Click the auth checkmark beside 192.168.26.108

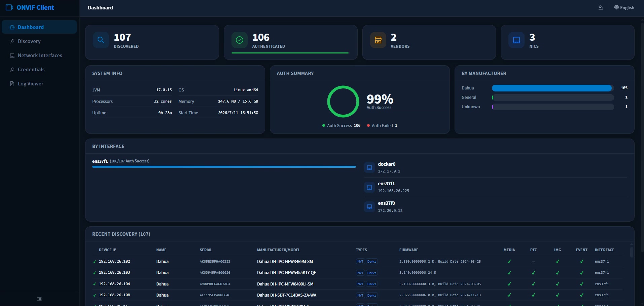95,295
